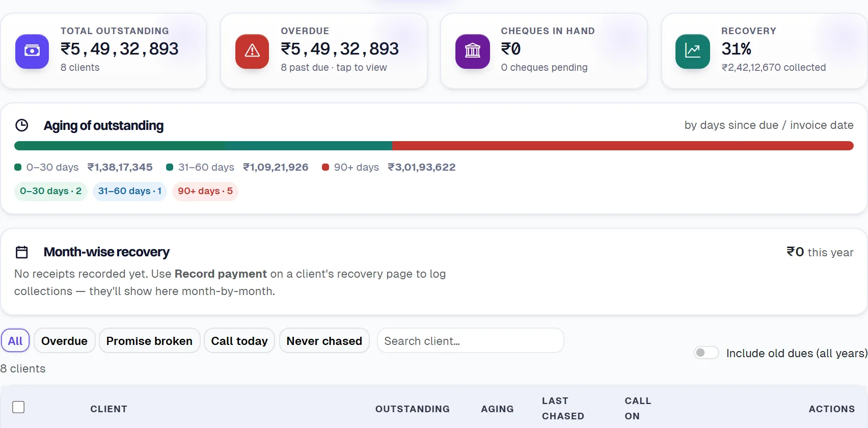Viewport: 868px width, 428px height.
Task: Click the red 90+ days aging bar segment
Action: pyautogui.click(x=622, y=146)
